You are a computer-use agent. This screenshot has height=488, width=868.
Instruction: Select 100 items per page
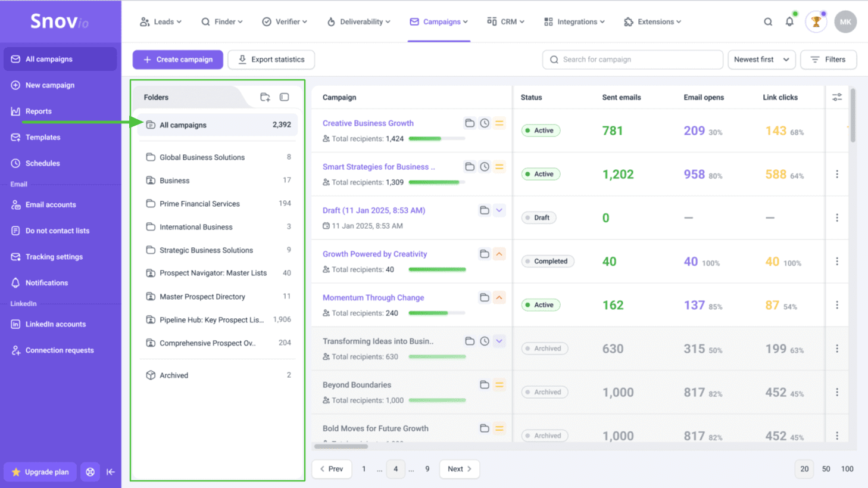pos(847,469)
